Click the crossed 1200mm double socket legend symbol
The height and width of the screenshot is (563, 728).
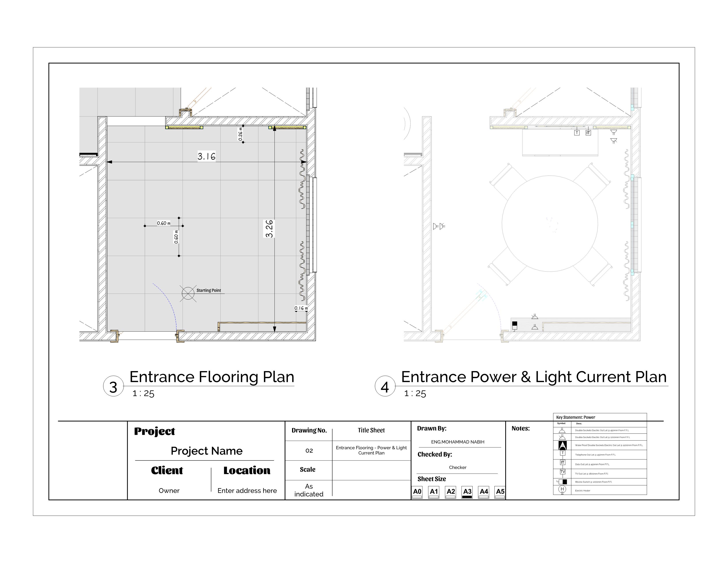tap(562, 437)
